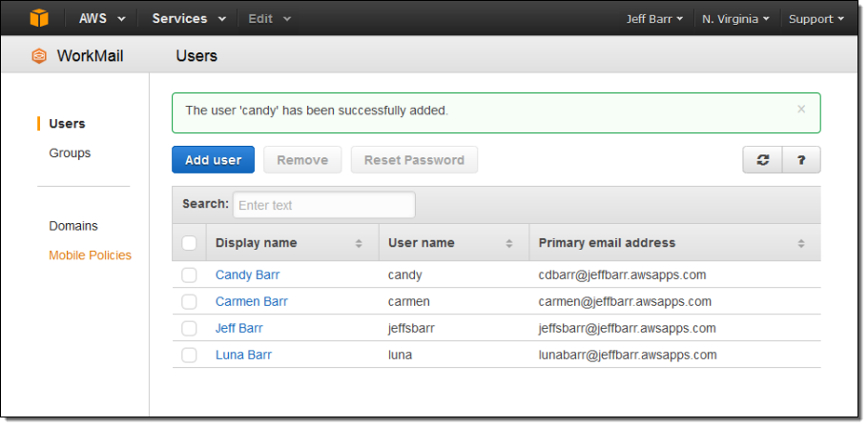Screen dimensions: 868x427
Task: Open Carmen Barr user link
Action: pos(251,301)
